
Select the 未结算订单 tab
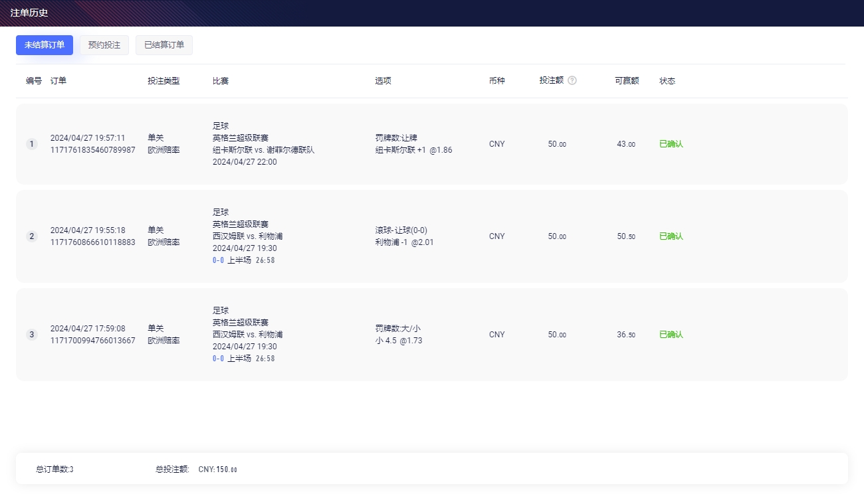[x=45, y=45]
